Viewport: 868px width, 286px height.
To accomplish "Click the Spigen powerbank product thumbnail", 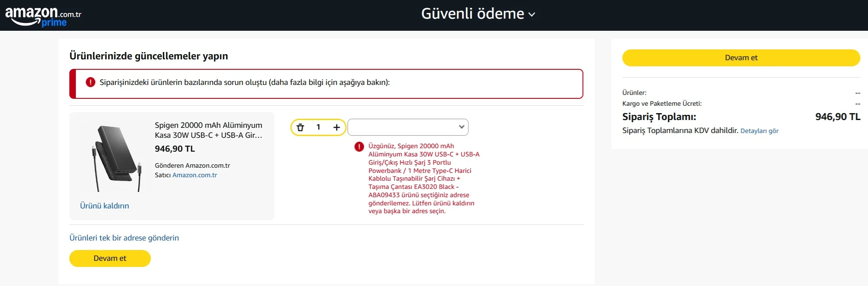I will click(x=116, y=158).
